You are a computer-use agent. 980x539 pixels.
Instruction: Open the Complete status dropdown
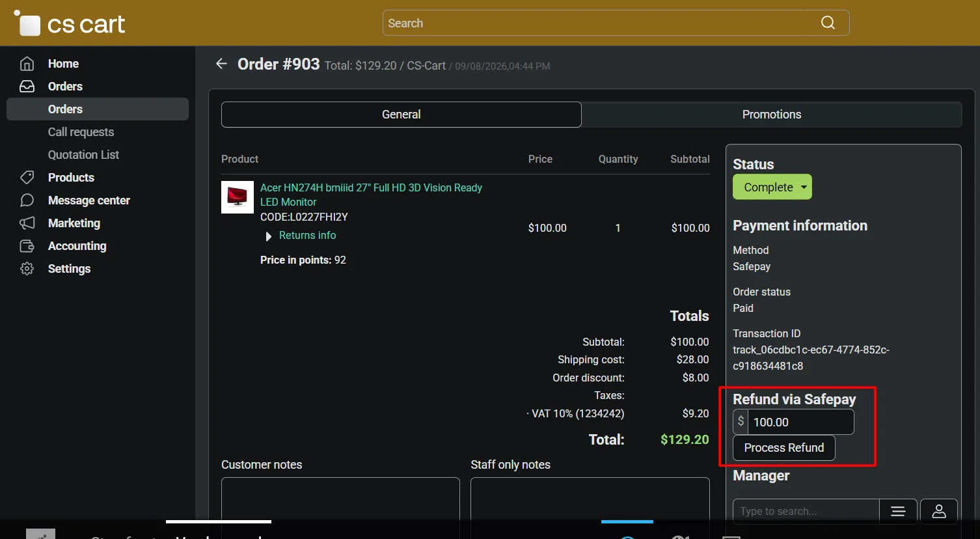click(772, 187)
